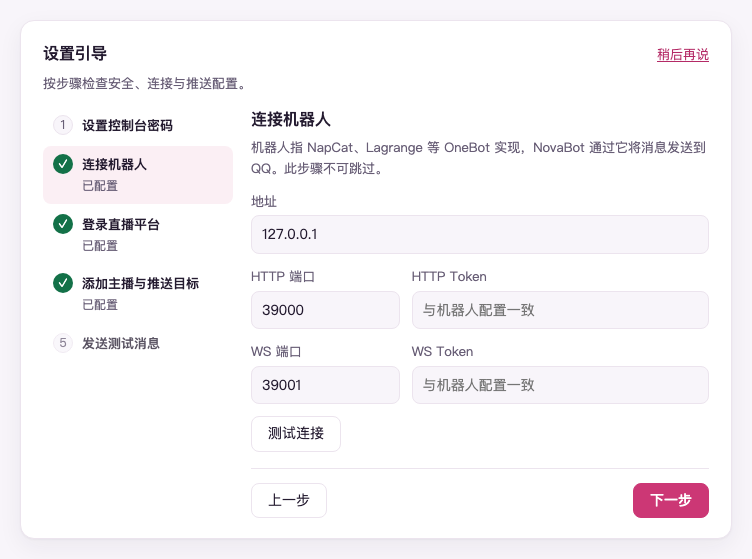
Task: Open step 设置控制台密码
Action: click(138, 125)
